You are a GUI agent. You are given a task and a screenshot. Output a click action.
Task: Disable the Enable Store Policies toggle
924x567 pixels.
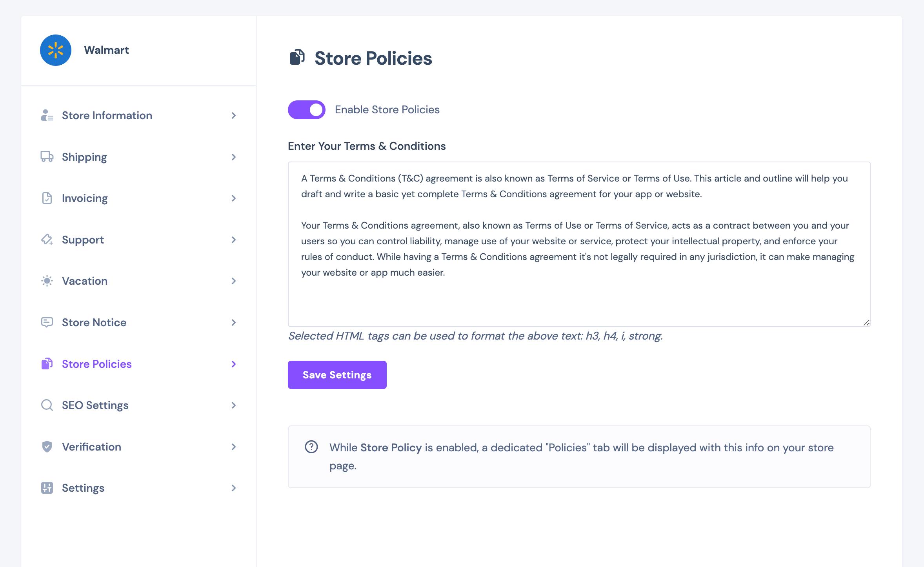click(x=307, y=110)
